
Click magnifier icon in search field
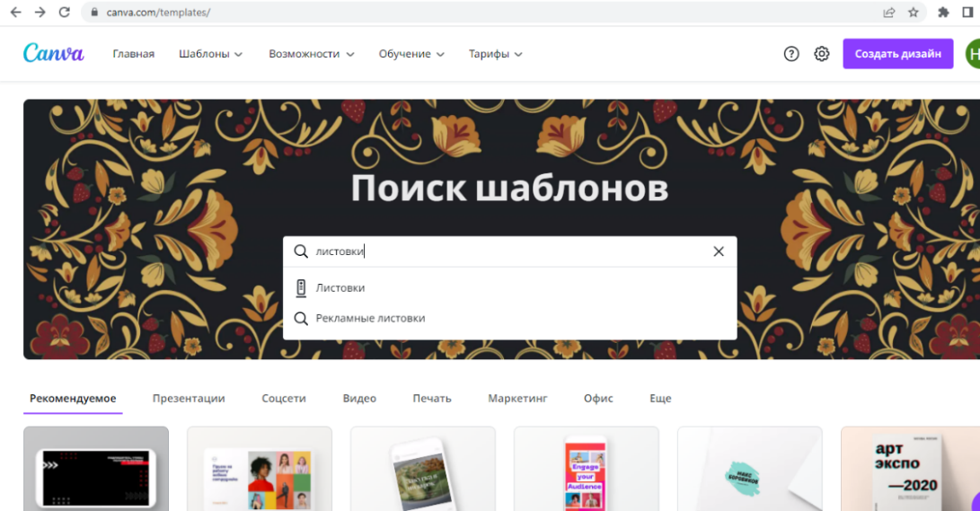[301, 251]
